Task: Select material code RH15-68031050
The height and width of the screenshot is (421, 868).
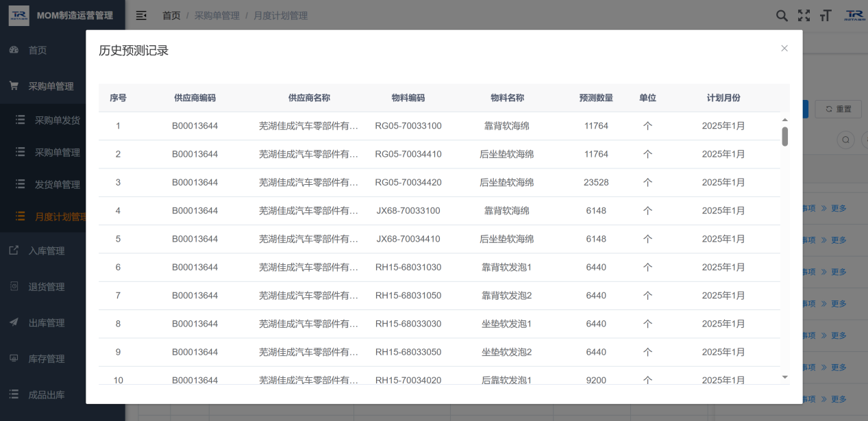Action: point(408,296)
